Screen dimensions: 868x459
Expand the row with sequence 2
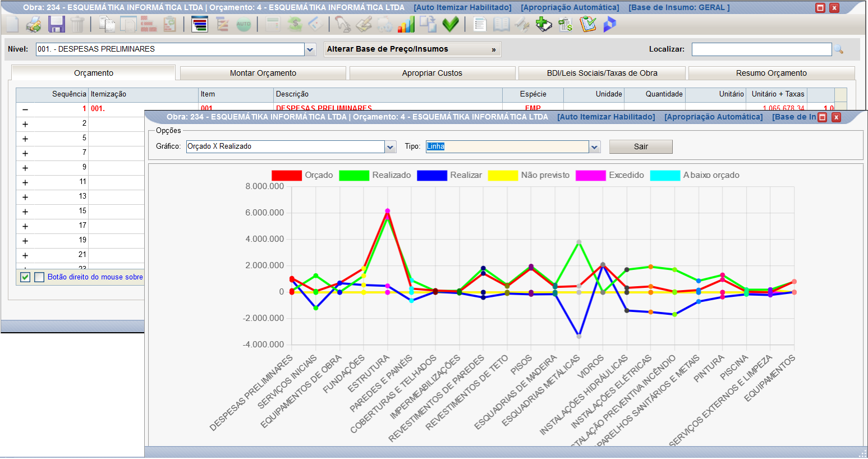tap(25, 124)
